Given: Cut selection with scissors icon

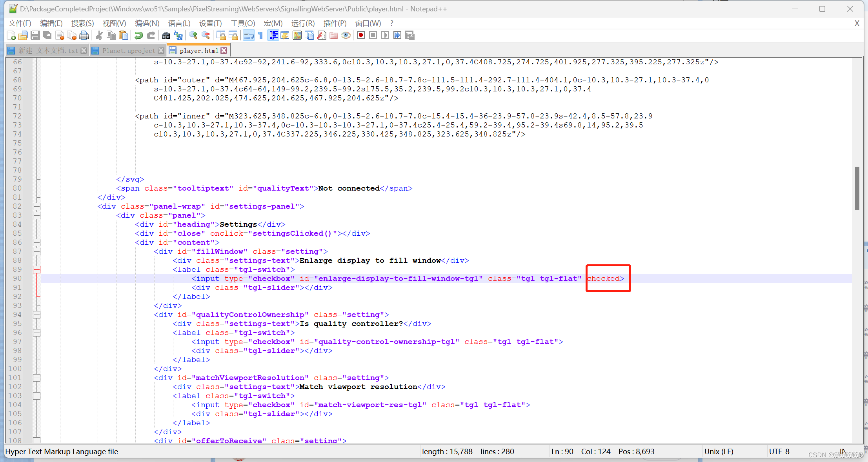Looking at the screenshot, I should (99, 36).
